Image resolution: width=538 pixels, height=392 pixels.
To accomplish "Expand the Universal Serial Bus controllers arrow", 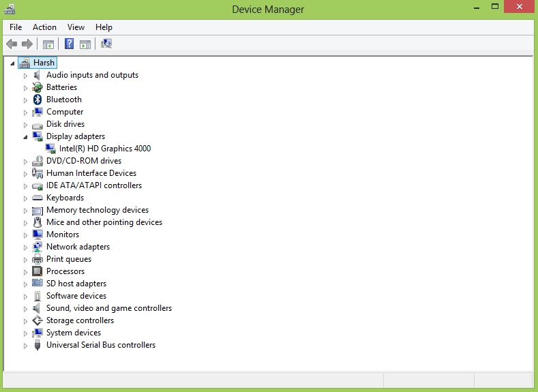I will coord(25,346).
